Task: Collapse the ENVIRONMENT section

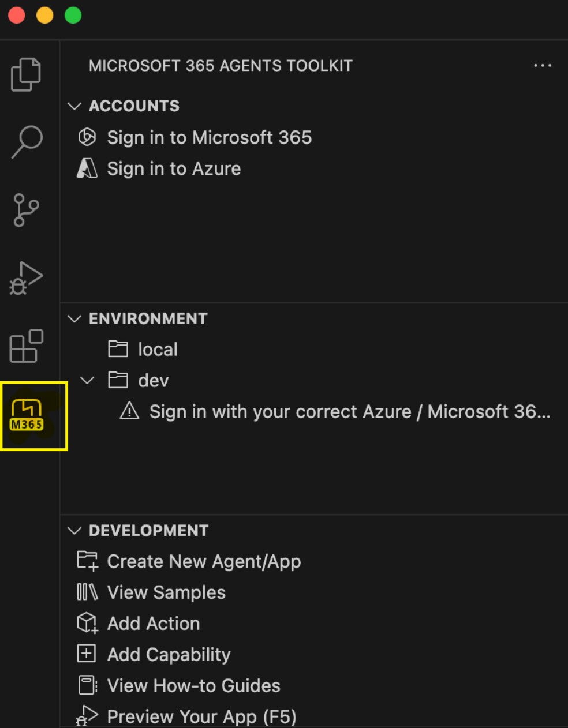Action: 74,319
